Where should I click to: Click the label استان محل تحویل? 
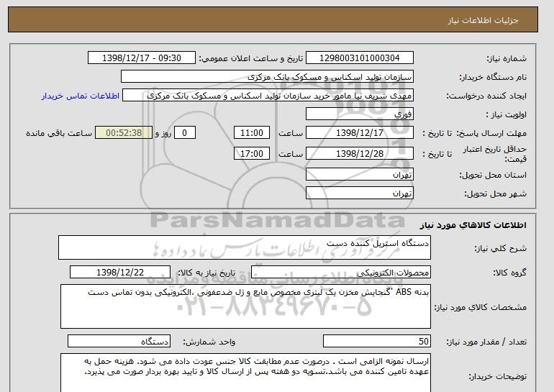pyautogui.click(x=493, y=175)
